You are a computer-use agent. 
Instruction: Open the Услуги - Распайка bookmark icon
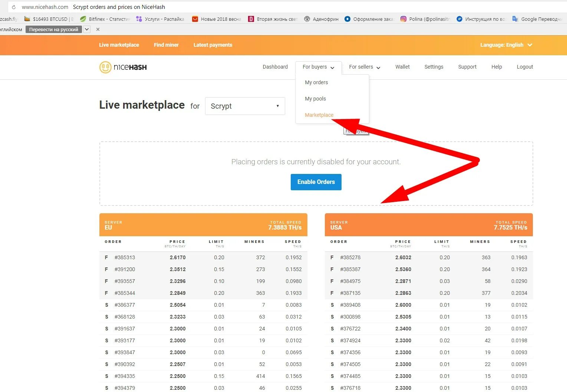[139, 19]
